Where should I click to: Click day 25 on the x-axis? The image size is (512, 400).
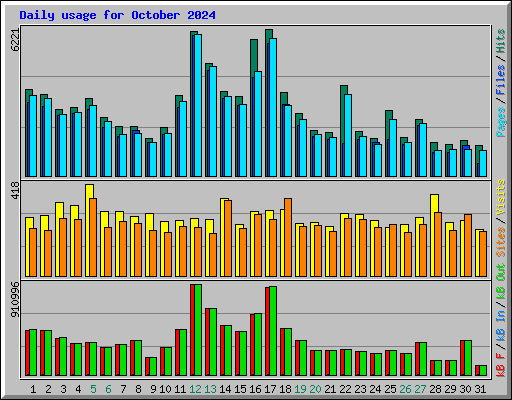(390, 389)
